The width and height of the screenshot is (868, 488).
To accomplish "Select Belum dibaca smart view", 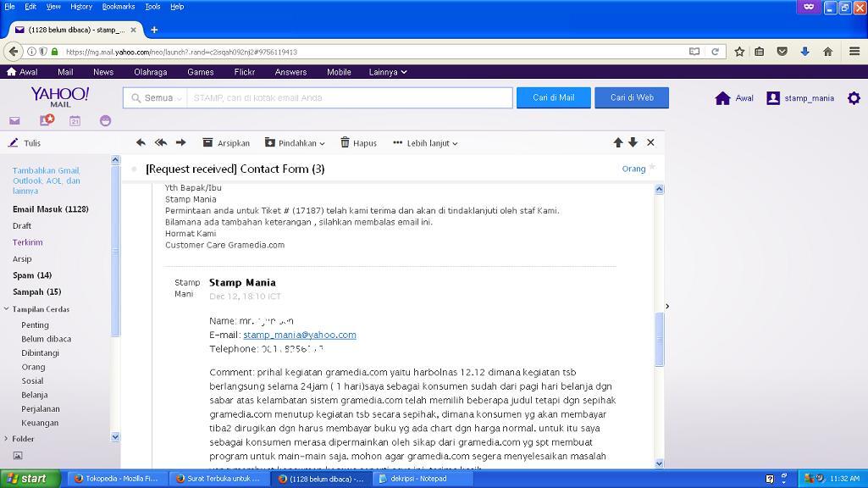I will (46, 339).
